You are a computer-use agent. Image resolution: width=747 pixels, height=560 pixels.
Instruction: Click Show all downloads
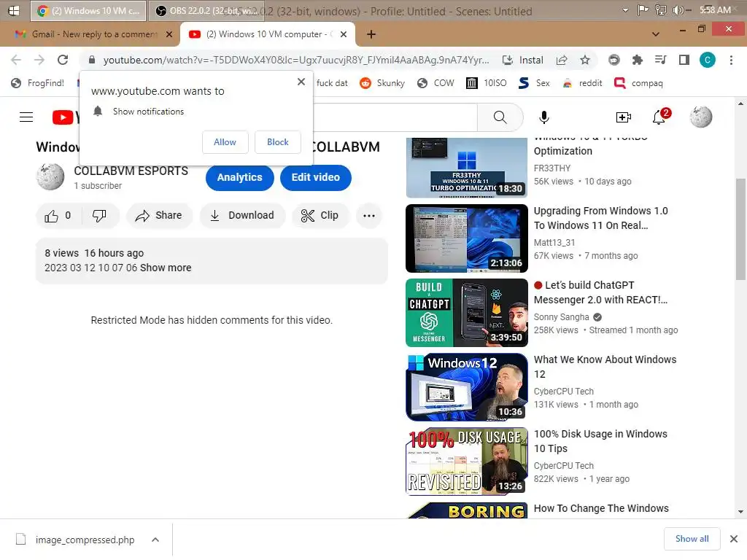[692, 539]
